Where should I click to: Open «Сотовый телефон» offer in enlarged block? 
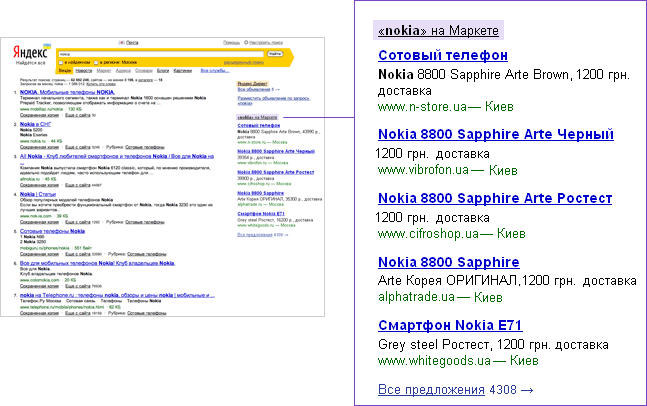(x=443, y=55)
